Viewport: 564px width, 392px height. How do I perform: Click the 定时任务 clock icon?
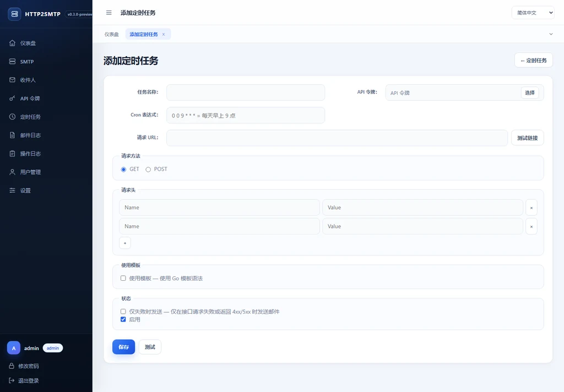[x=12, y=117]
